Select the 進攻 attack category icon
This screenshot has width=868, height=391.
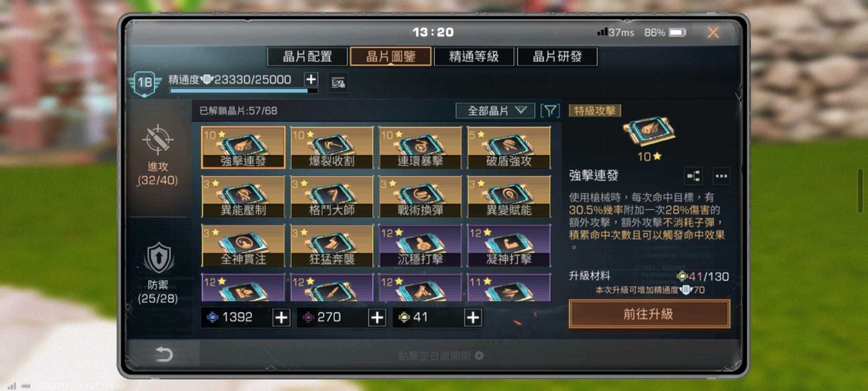click(x=158, y=139)
